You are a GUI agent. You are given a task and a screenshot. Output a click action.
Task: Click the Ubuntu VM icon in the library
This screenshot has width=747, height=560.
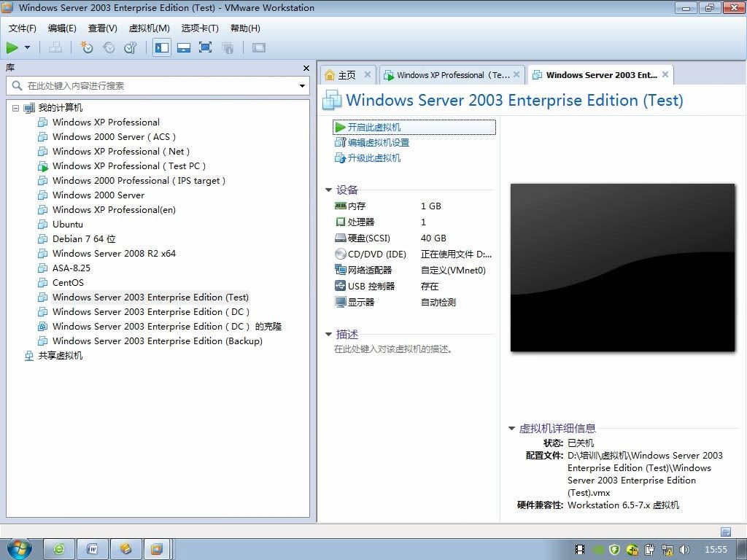coord(43,225)
